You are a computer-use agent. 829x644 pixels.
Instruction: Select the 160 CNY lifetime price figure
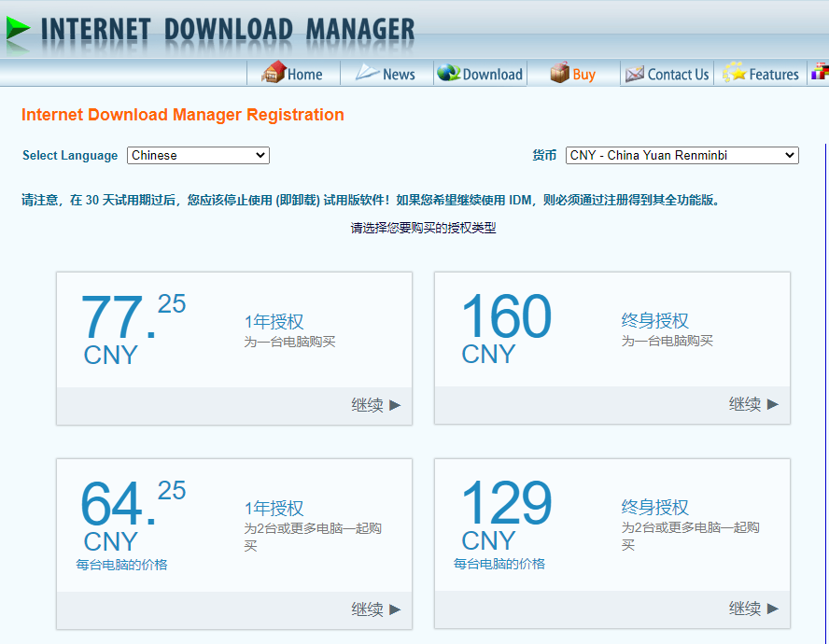point(505,328)
